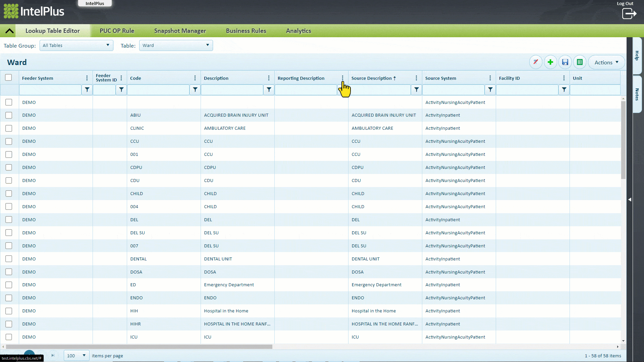Open the Business Rules tab
644x362 pixels.
[x=246, y=31]
